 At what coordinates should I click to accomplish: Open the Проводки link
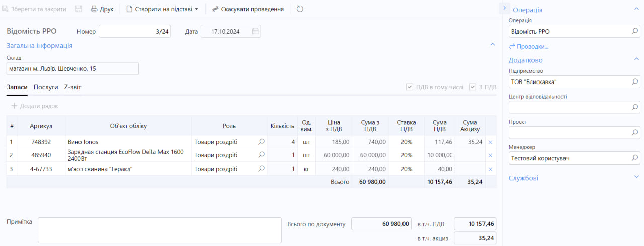pyautogui.click(x=528, y=46)
